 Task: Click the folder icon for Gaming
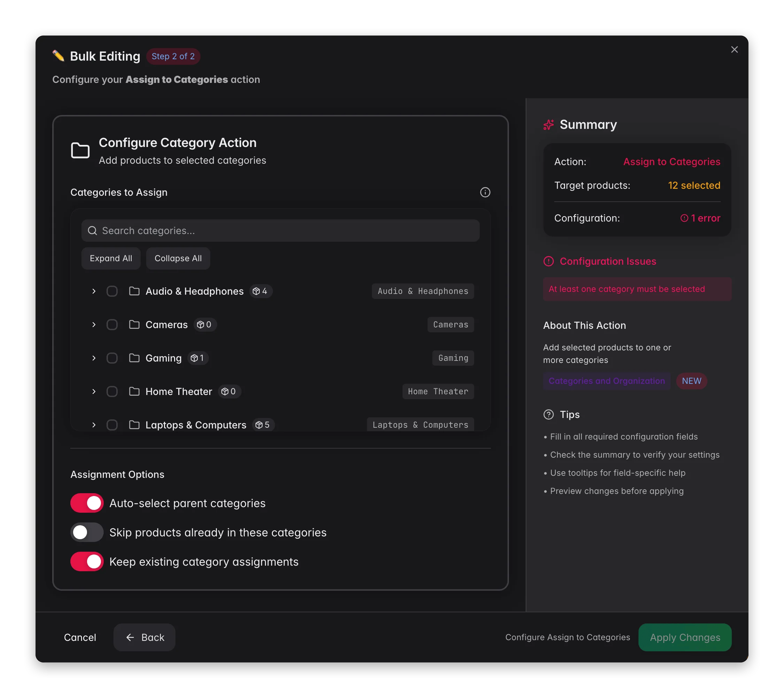[134, 358]
